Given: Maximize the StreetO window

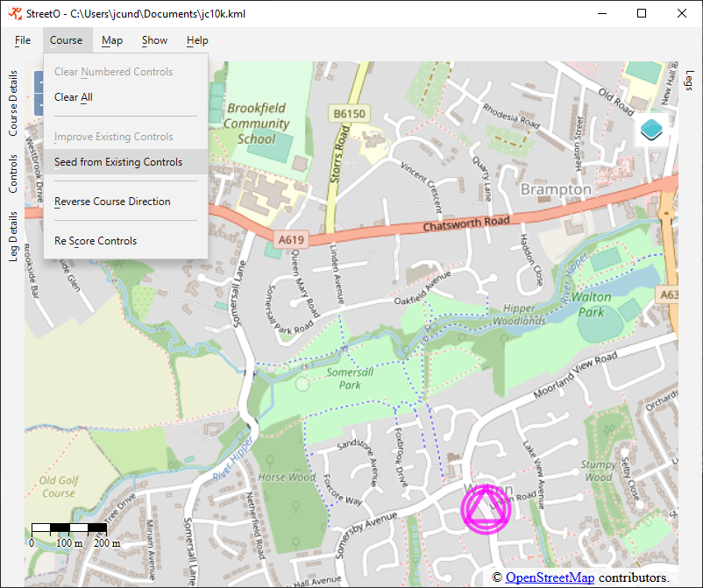Looking at the screenshot, I should coord(642,14).
